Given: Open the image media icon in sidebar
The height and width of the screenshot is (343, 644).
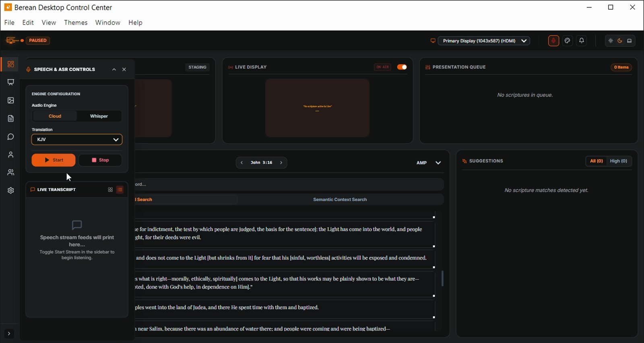Looking at the screenshot, I should click(x=10, y=100).
